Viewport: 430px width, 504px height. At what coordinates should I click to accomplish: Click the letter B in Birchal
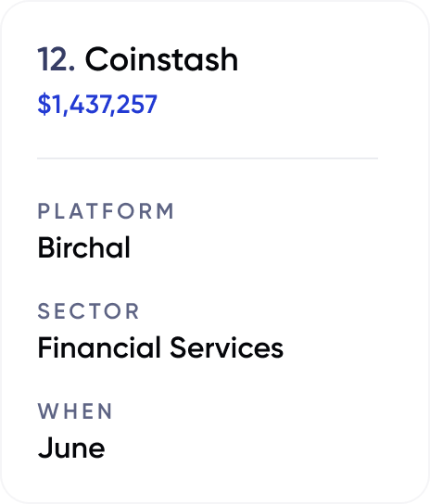(x=45, y=247)
